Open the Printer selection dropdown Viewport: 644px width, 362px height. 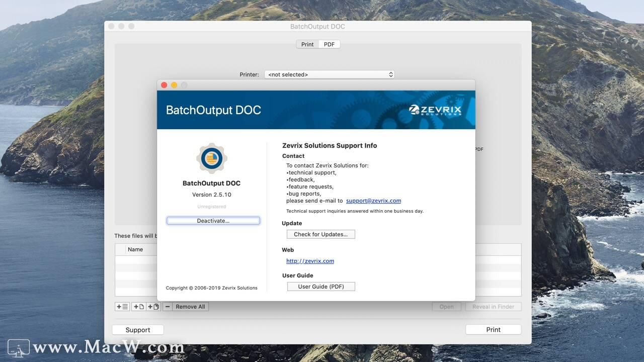(330, 74)
